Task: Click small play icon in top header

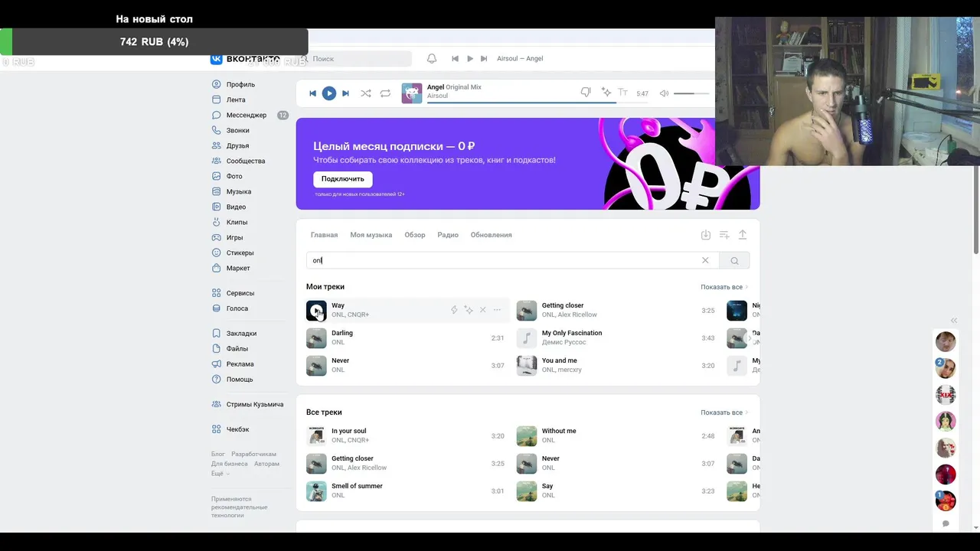Action: coord(470,58)
